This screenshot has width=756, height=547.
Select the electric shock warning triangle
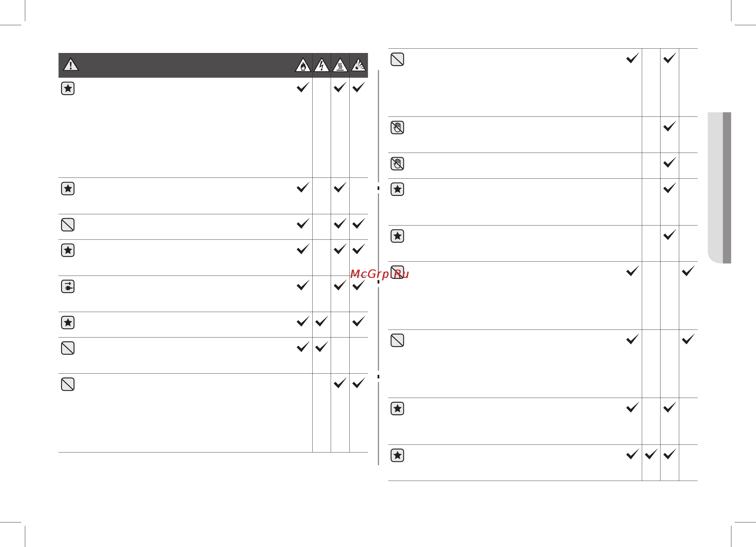(322, 65)
